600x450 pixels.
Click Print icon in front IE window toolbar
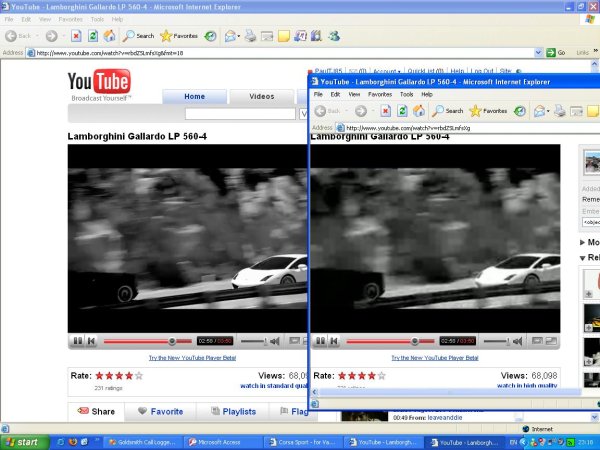559,111
